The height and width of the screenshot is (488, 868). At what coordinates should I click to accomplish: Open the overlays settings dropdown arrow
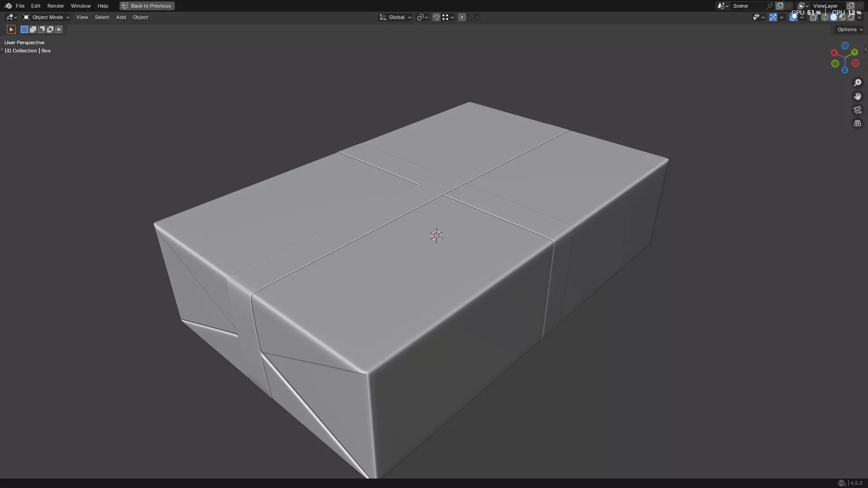click(802, 17)
